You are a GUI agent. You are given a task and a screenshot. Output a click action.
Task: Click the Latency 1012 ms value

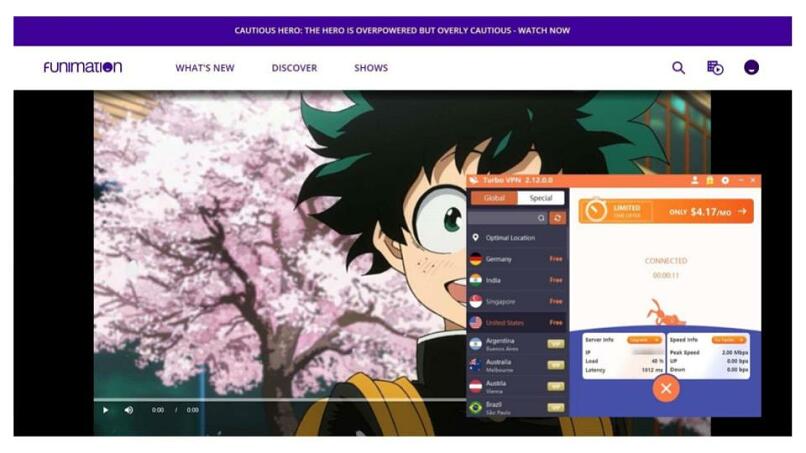652,370
